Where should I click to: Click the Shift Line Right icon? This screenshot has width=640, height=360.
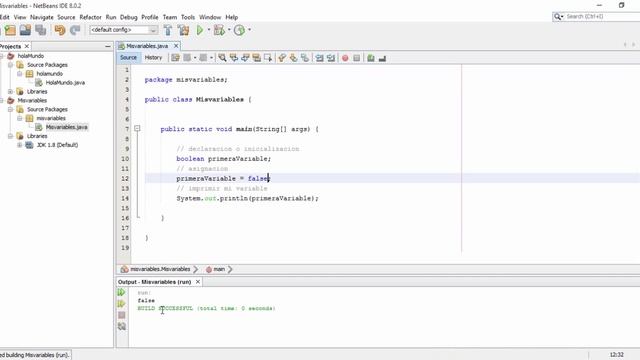(331, 58)
